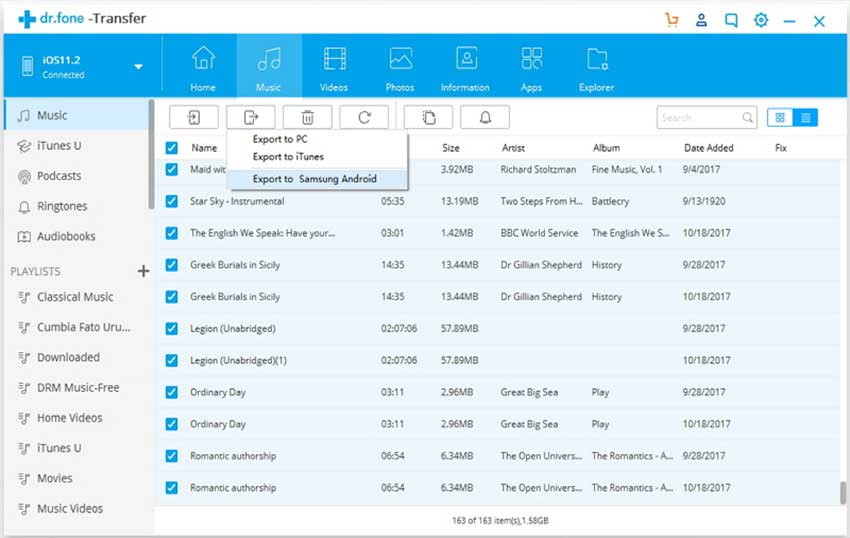850x538 pixels.
Task: Switch to grid view icon
Action: (x=780, y=118)
